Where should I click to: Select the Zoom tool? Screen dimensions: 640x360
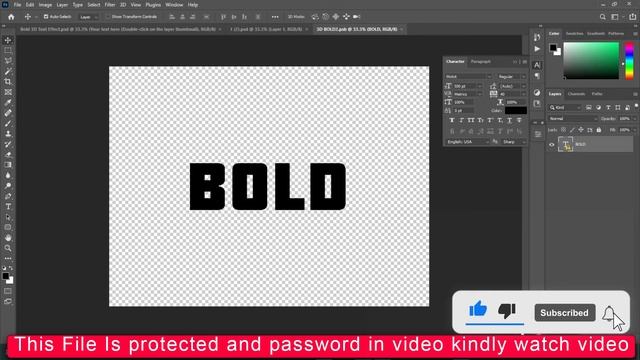pyautogui.click(x=8, y=248)
